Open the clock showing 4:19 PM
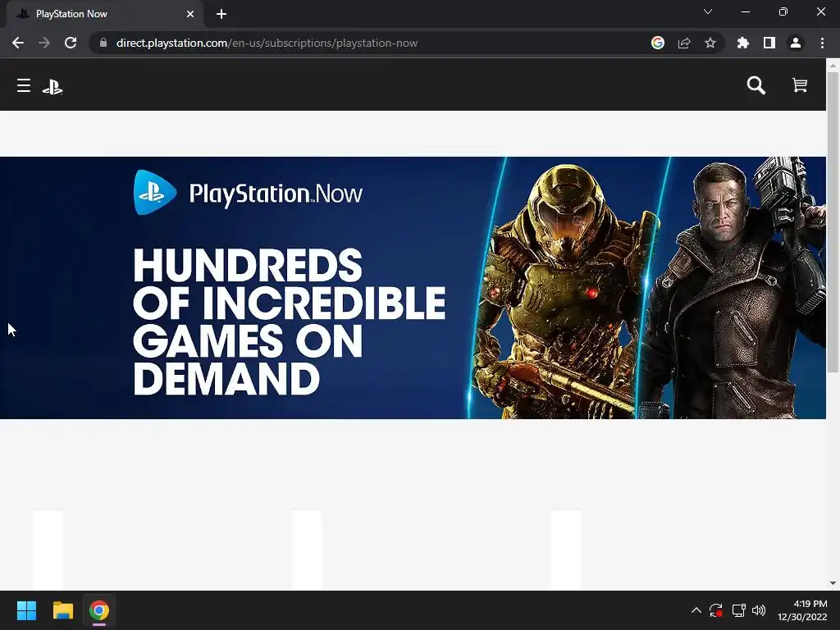The image size is (840, 630). 802,610
